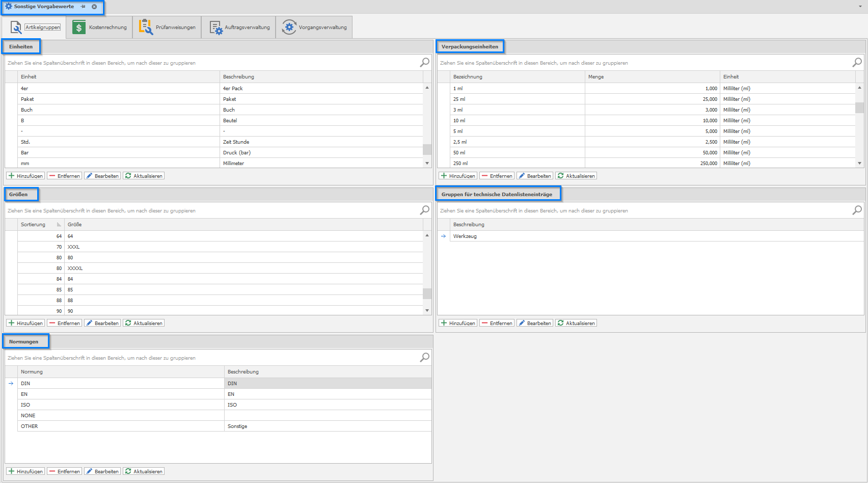
Task: Open the Kostenrechnung tab
Action: [100, 28]
